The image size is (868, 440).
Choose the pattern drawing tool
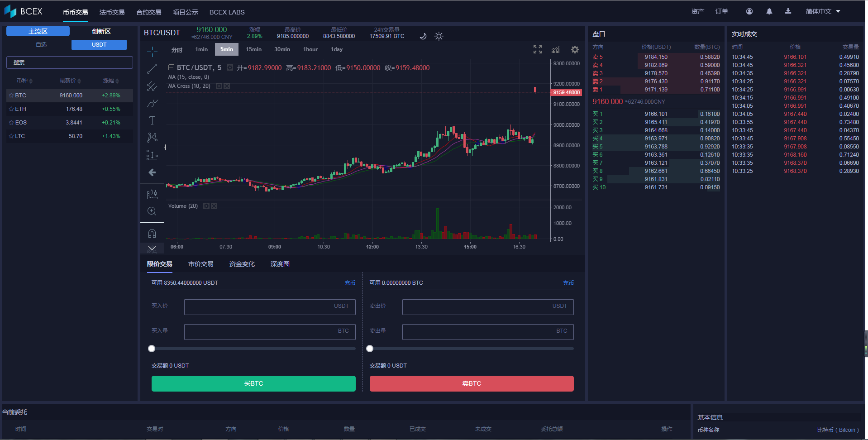tap(152, 137)
